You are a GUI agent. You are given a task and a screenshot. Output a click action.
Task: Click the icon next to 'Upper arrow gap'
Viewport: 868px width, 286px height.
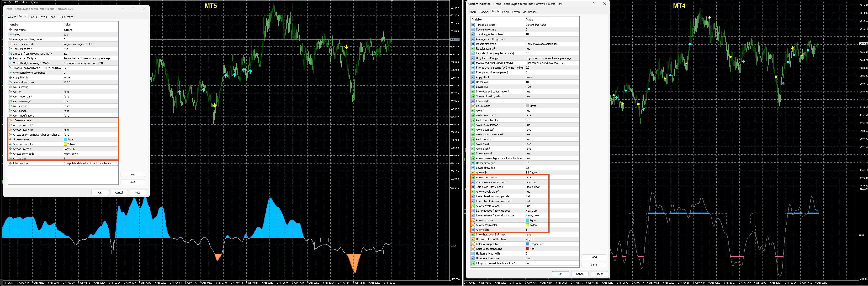[x=473, y=163]
